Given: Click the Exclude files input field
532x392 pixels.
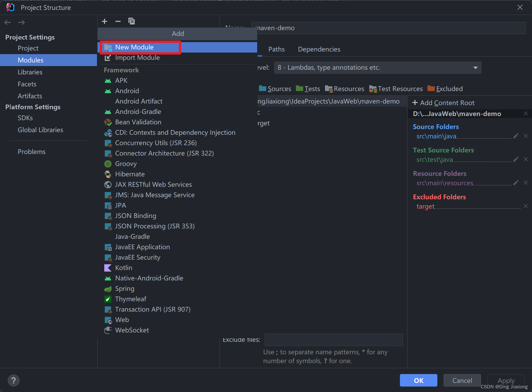Looking at the screenshot, I should click(334, 339).
